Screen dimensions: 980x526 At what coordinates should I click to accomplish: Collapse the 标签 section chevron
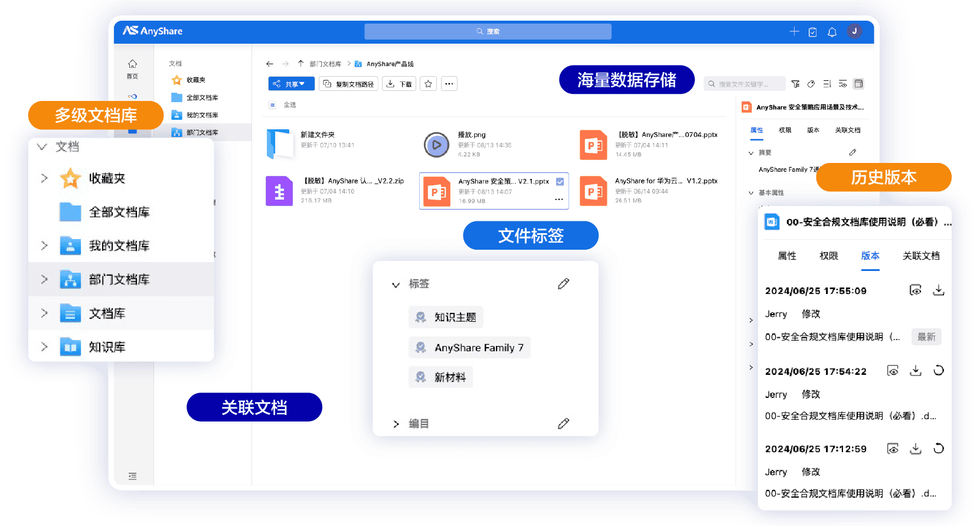tap(396, 285)
